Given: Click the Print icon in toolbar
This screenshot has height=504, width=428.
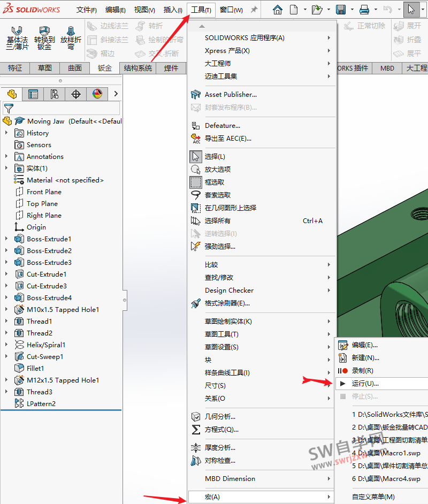Looking at the screenshot, I should click(x=364, y=10).
